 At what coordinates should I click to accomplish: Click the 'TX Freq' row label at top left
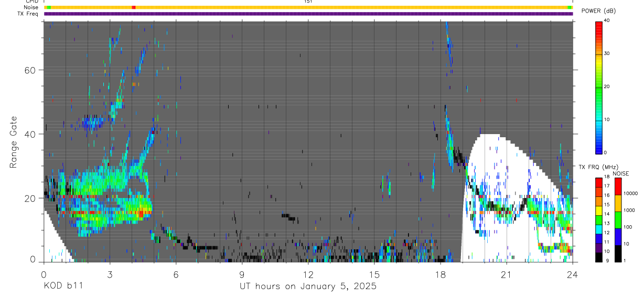(x=28, y=14)
